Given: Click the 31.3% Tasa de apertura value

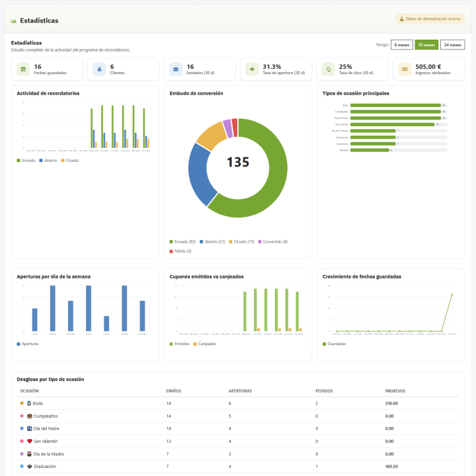Looking at the screenshot, I should point(272,67).
